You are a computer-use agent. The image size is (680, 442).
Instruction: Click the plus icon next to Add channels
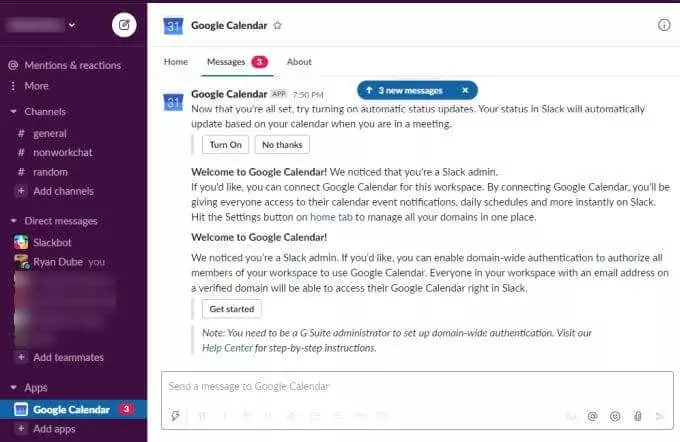click(20, 191)
